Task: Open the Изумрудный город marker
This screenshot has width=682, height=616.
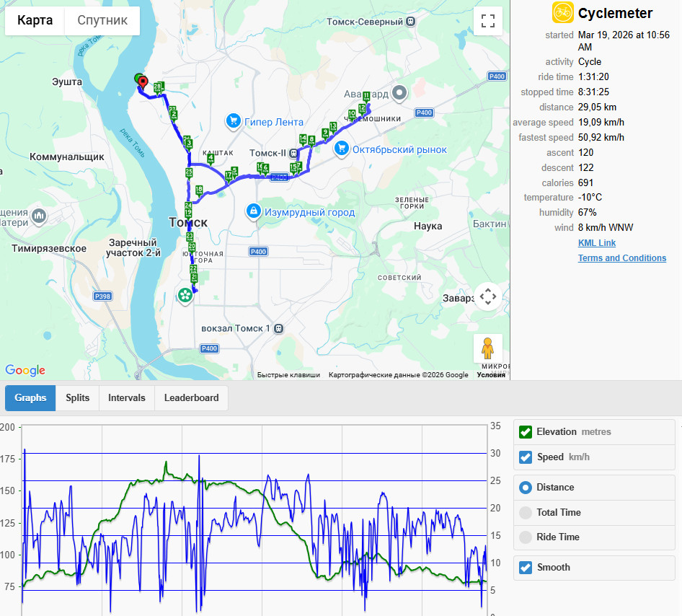Action: tap(254, 212)
